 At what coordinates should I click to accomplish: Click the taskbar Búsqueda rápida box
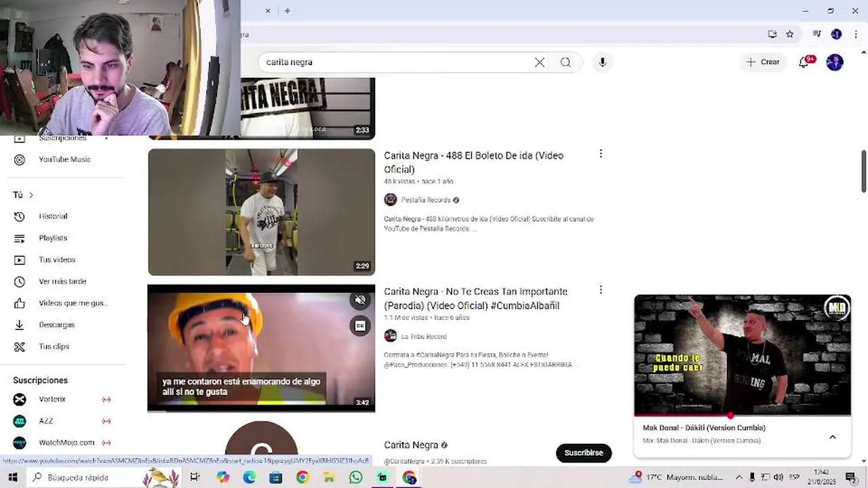(x=105, y=477)
